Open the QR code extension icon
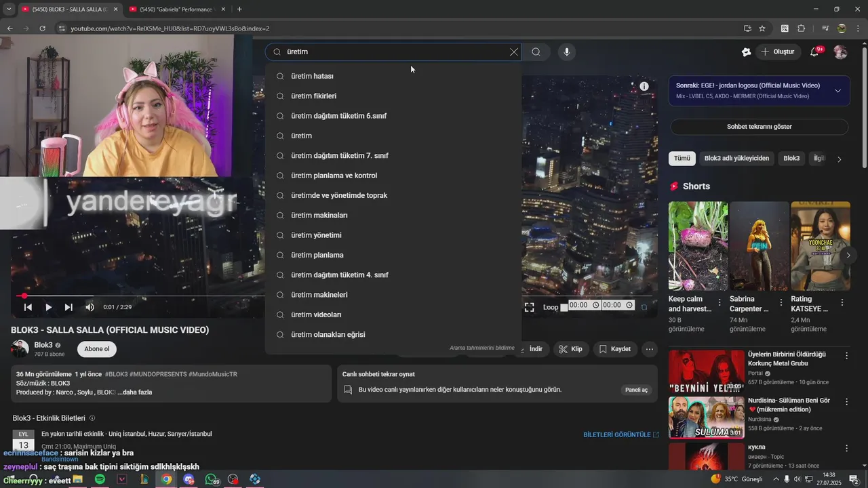868x488 pixels. click(x=785, y=28)
